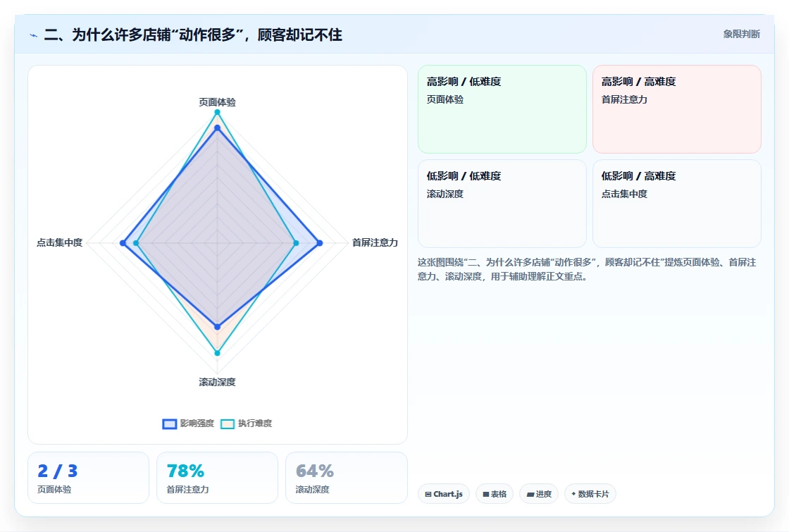Click 滚动深度 text in low-impact low-difficulty card

pos(445,194)
